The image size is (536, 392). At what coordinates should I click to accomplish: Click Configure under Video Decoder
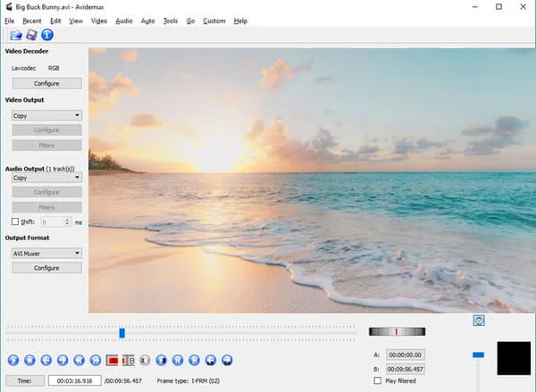point(46,83)
